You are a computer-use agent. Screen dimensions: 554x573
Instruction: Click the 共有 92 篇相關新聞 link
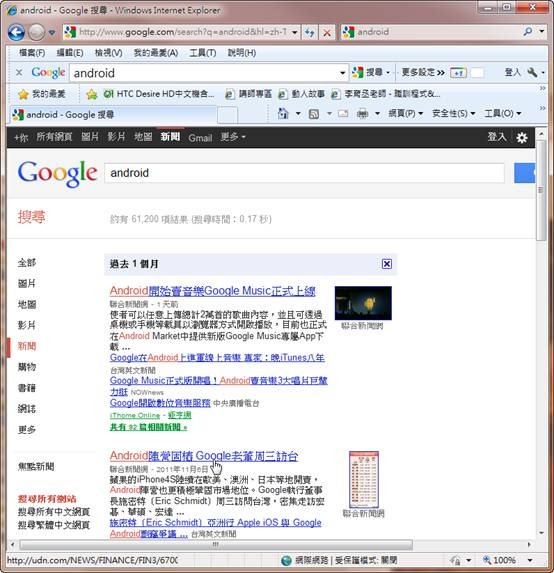point(148,427)
